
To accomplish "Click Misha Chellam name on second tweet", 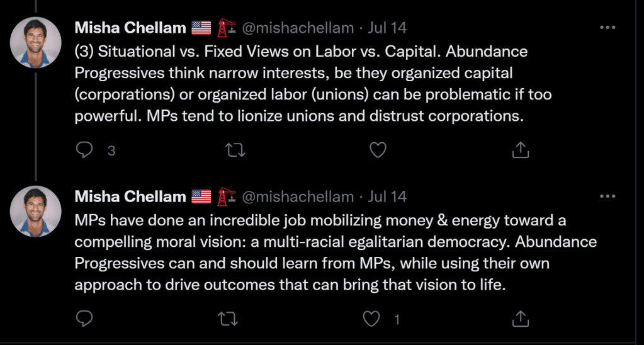I will (x=130, y=196).
